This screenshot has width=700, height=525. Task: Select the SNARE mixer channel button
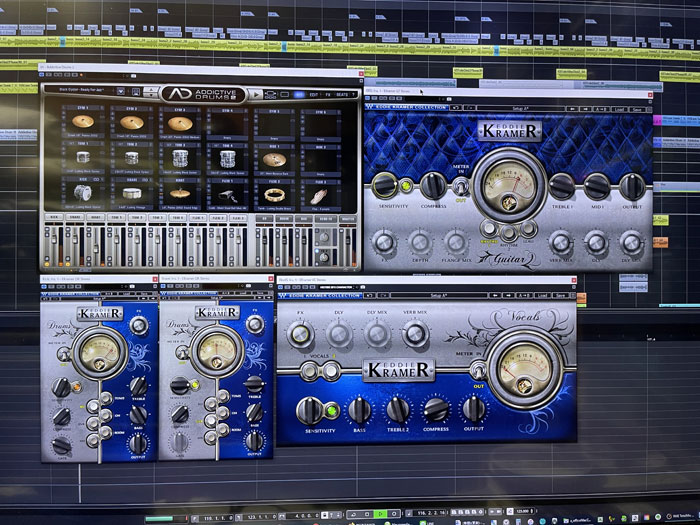coord(74,217)
